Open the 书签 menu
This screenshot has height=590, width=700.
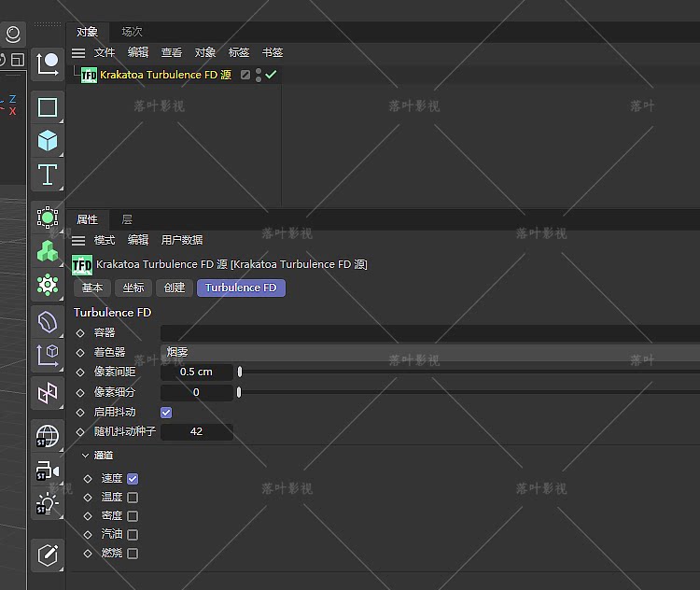(273, 52)
